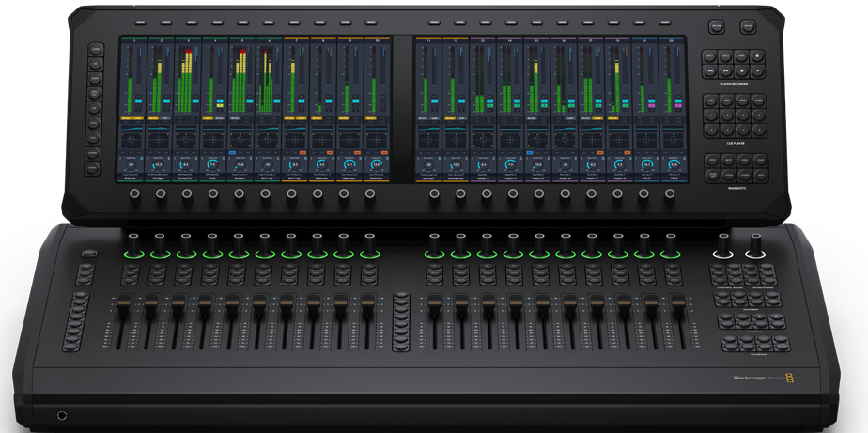Touch the green-ringed encoder below channel 3

click(186, 246)
